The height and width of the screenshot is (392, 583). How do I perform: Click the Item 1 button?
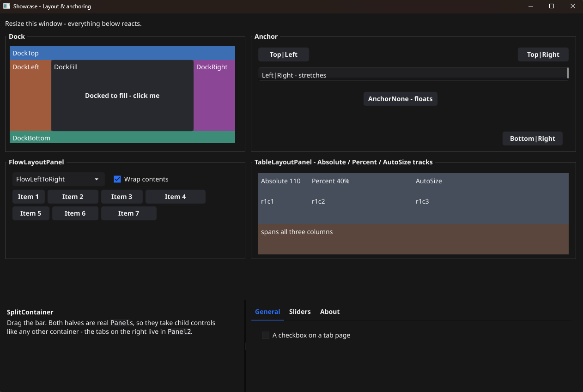[x=29, y=197]
